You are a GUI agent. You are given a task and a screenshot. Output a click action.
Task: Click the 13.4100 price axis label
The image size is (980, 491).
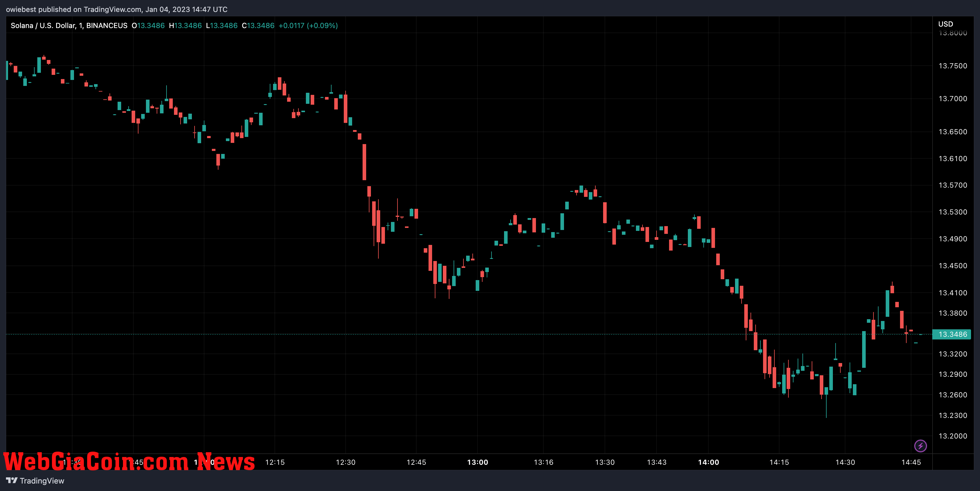[953, 293]
